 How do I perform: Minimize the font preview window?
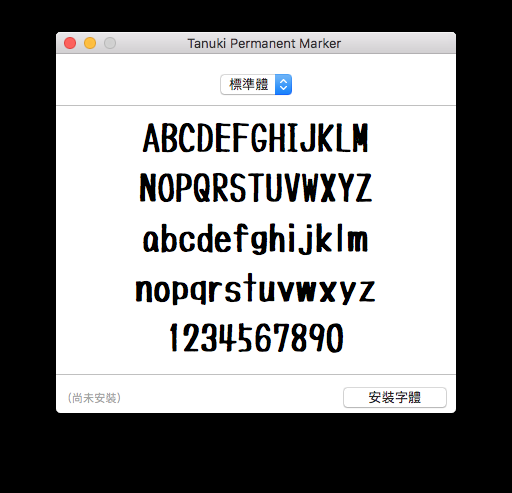click(x=90, y=43)
